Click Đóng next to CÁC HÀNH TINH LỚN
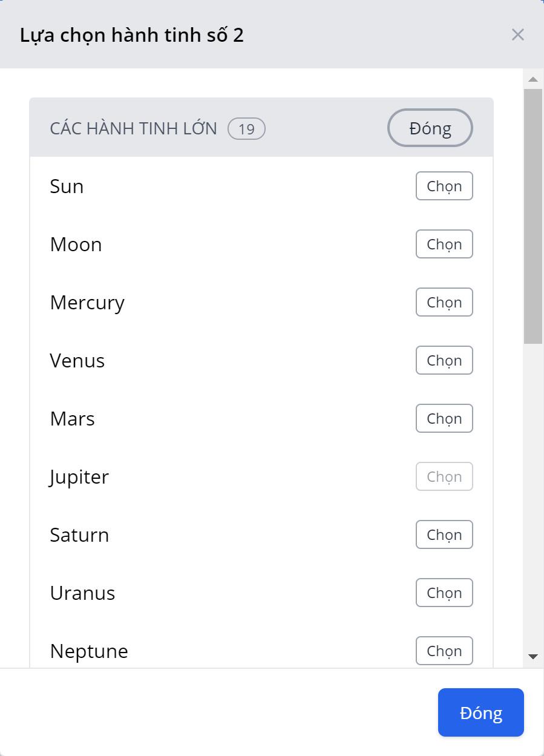The image size is (544, 756). [430, 128]
